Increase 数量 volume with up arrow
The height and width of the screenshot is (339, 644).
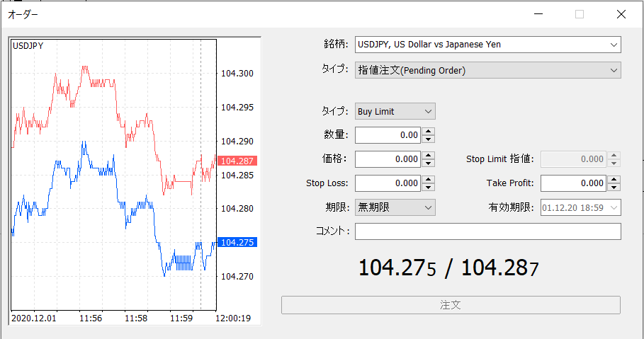click(428, 131)
